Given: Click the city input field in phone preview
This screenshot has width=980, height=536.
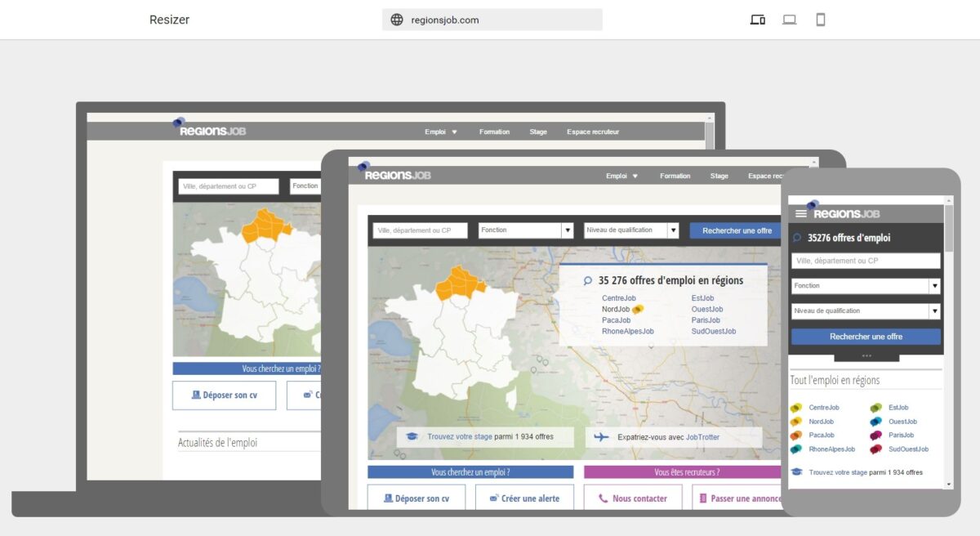Looking at the screenshot, I should (866, 261).
